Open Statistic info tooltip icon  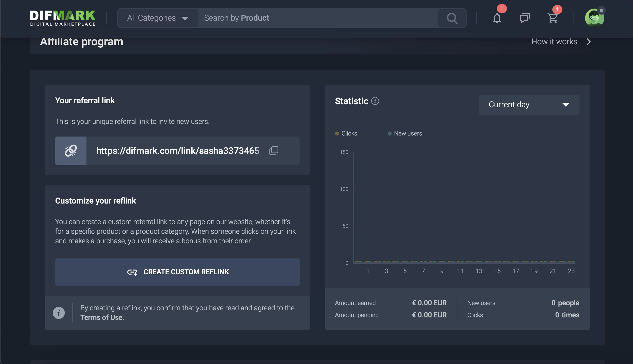(x=375, y=101)
